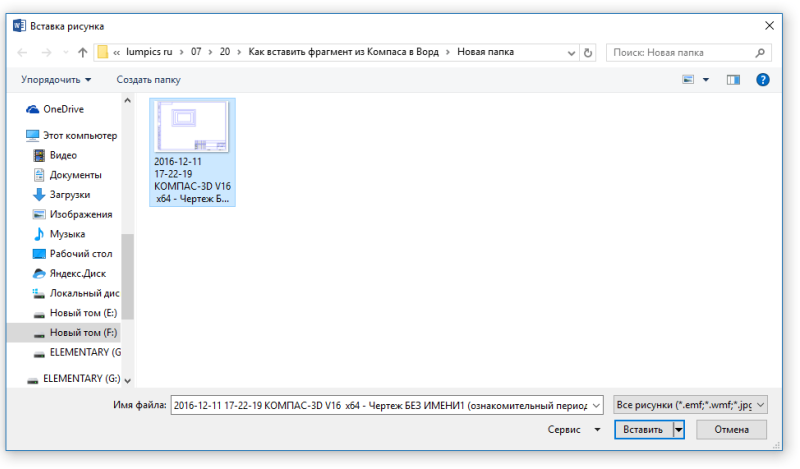Select '07' breadcrumb segment

tap(196, 52)
